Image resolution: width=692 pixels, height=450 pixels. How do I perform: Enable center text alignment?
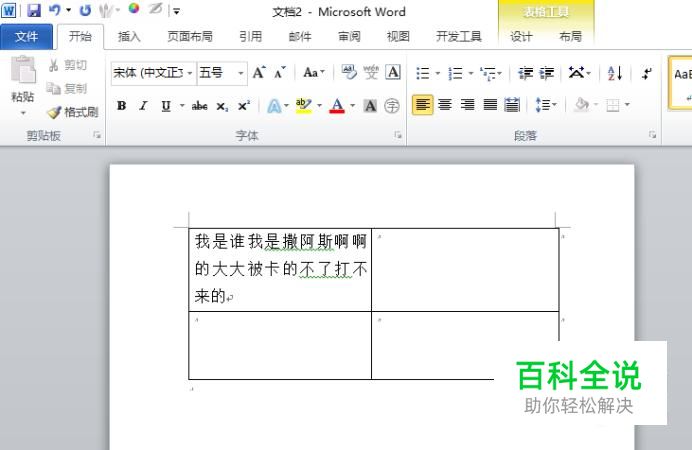coord(445,105)
